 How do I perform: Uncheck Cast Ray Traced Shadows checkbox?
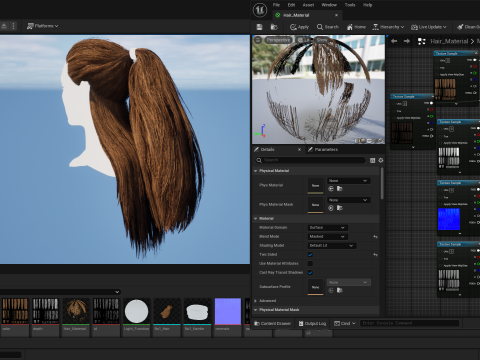click(310, 273)
